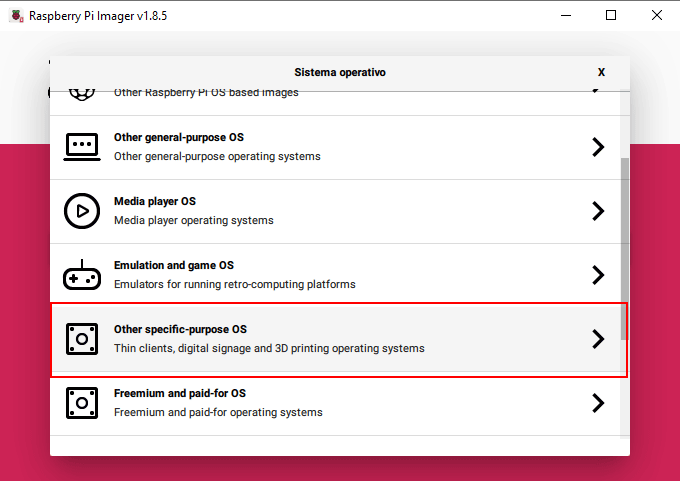Click the gamepad Emulation and game icon
The width and height of the screenshot is (680, 481).
coord(82,275)
